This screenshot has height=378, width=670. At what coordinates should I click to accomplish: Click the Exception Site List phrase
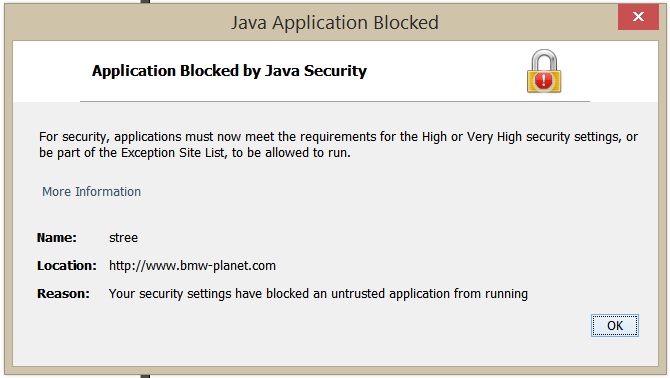pos(173,153)
